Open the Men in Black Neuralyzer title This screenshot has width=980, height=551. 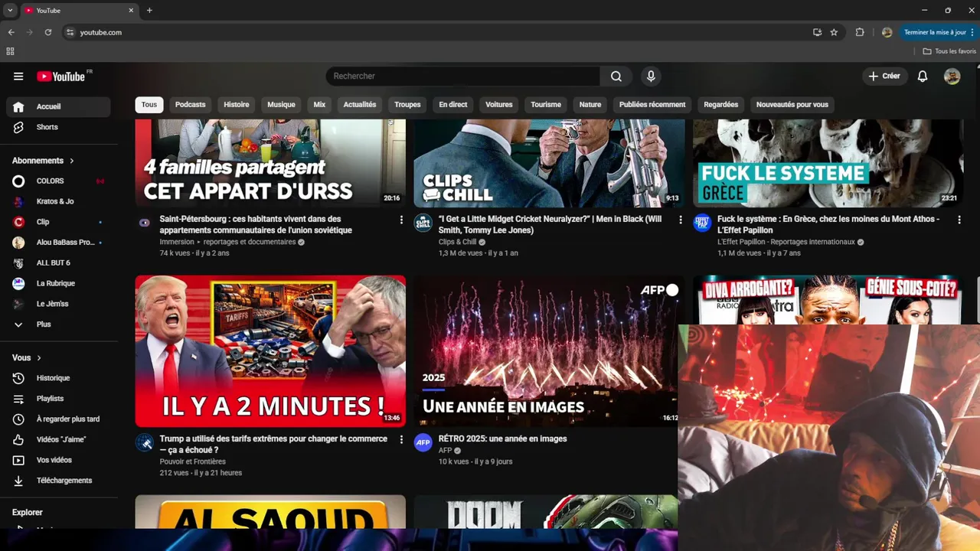point(550,224)
